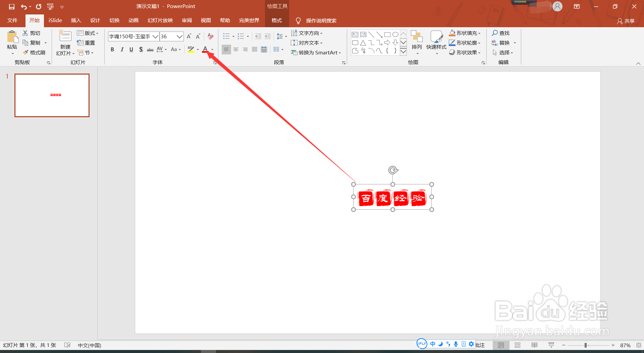
Task: Toggle align text left
Action: coord(226,49)
